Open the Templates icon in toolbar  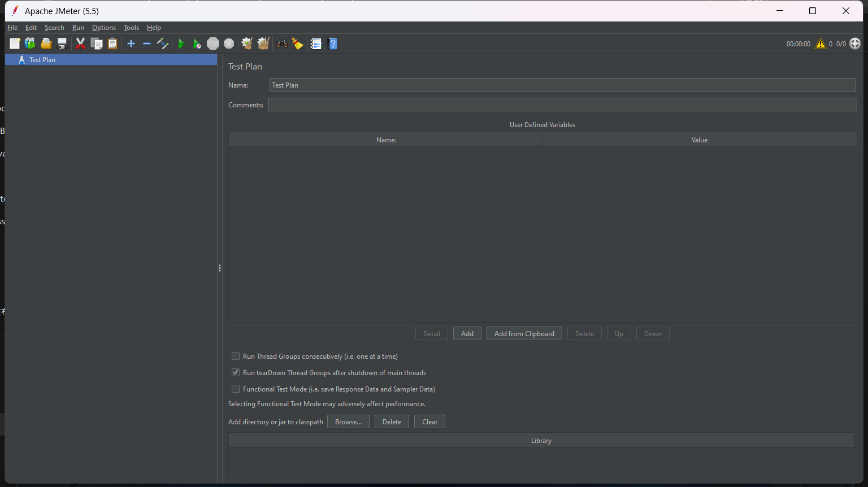pos(30,44)
